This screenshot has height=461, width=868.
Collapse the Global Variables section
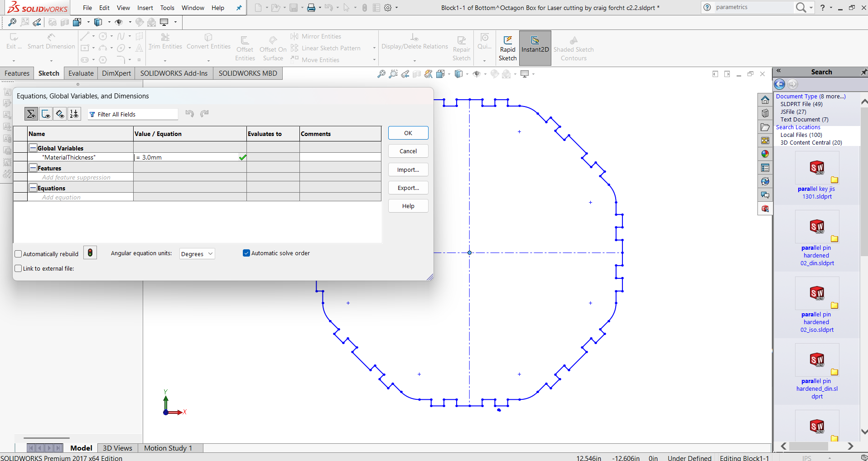[x=33, y=148]
